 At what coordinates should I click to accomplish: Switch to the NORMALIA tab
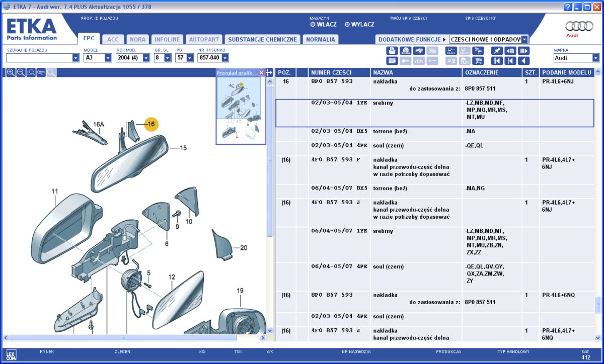point(321,39)
